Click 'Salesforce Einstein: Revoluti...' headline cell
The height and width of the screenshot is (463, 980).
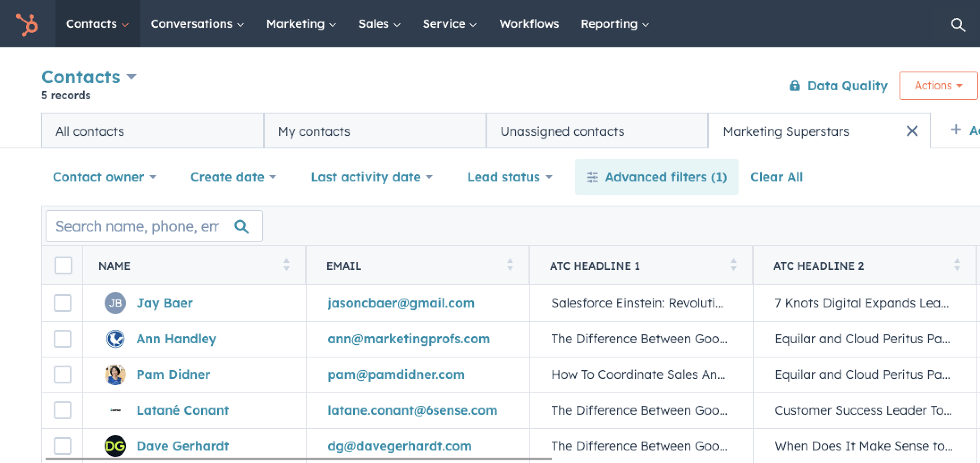[x=637, y=303]
